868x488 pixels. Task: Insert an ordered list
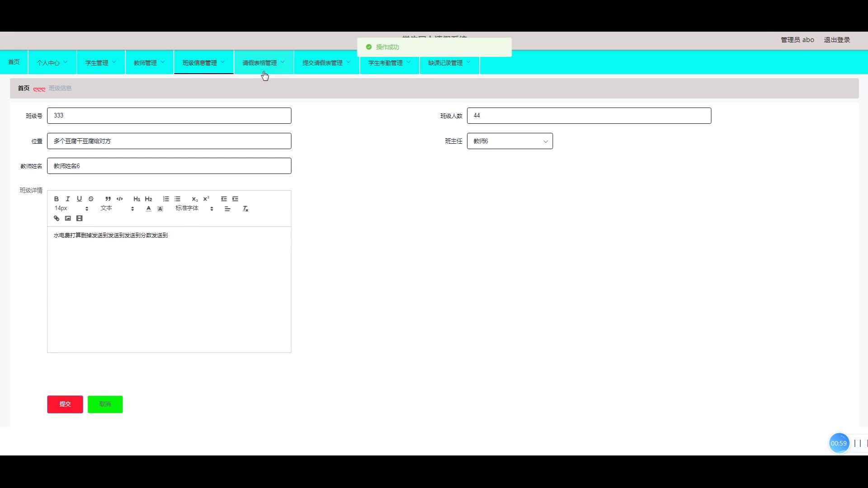[x=166, y=199]
